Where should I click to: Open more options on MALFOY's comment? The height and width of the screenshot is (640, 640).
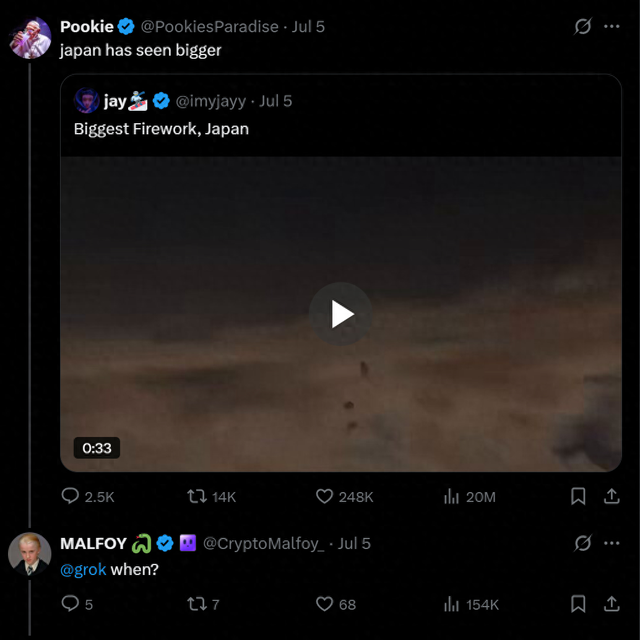click(x=611, y=543)
